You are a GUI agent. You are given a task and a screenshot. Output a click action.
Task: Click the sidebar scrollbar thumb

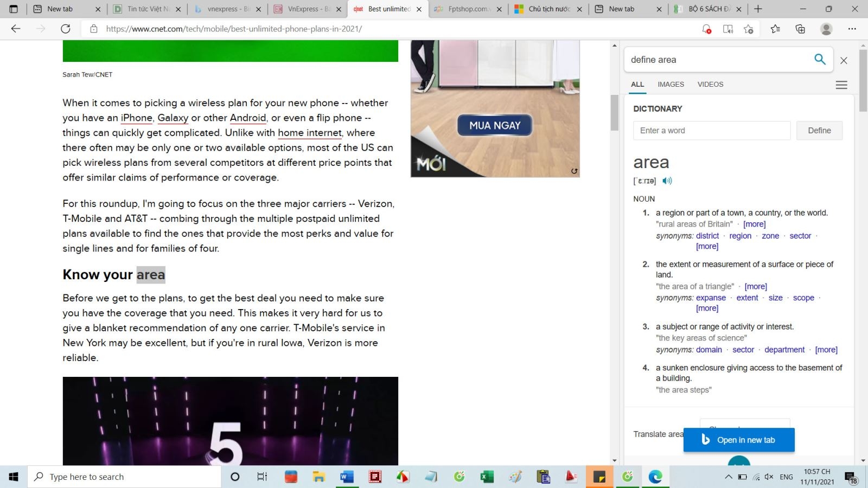[863, 80]
